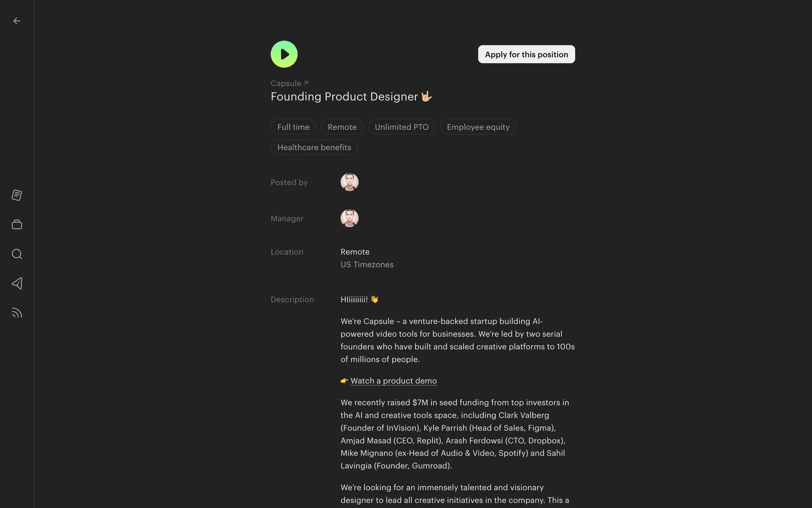This screenshot has height=508, width=812.
Task: Open the jobs briefcase icon in sidebar
Action: point(17,224)
